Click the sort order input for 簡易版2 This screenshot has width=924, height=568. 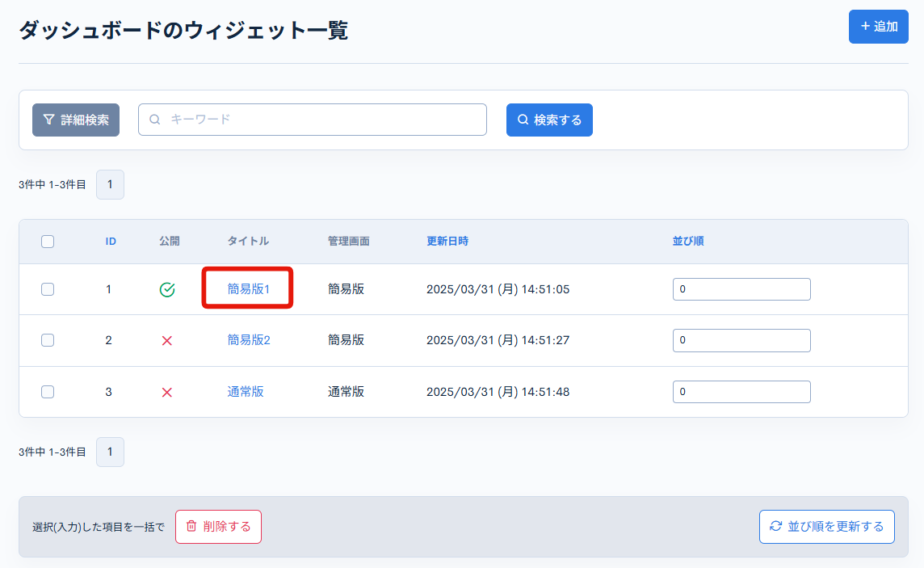[x=741, y=340]
